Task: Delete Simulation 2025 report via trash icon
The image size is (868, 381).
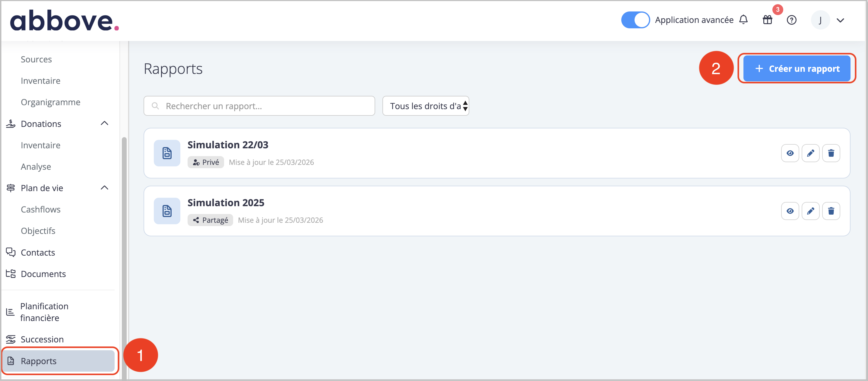Action: (x=831, y=211)
